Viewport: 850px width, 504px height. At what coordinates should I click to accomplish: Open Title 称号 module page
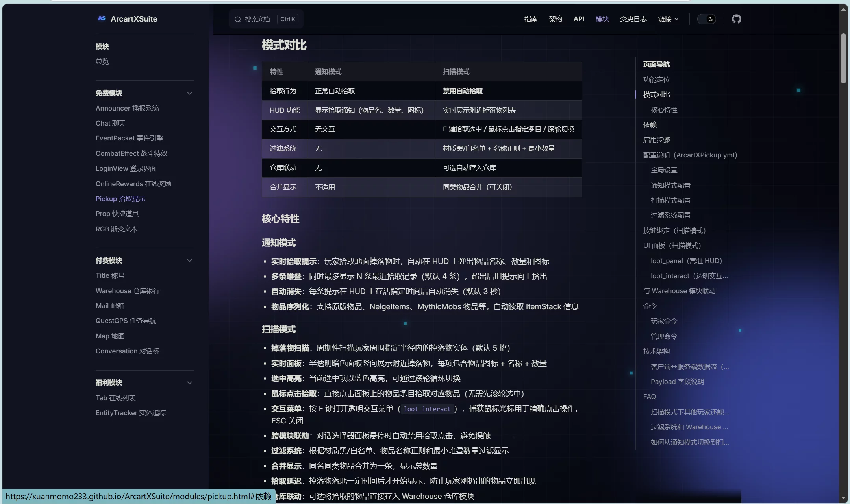[x=110, y=275]
